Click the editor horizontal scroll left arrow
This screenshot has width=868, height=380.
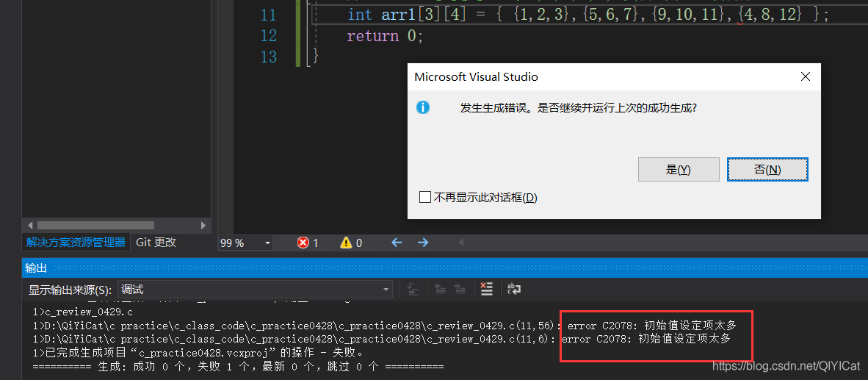(460, 243)
